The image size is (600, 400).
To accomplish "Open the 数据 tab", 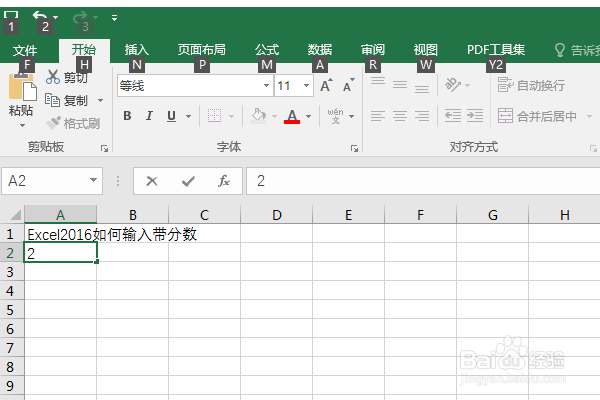I will coord(320,49).
